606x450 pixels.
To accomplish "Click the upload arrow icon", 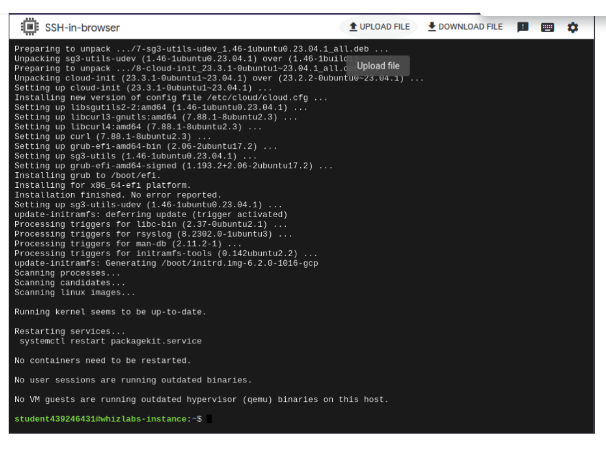I will pos(353,27).
